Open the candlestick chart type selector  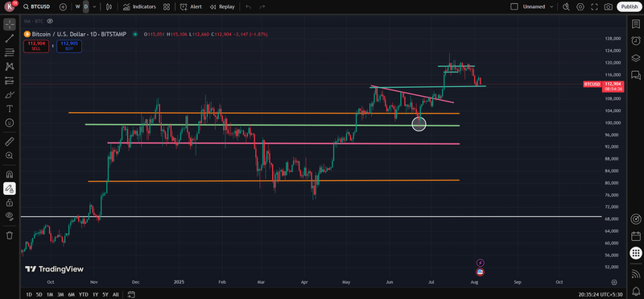click(x=109, y=6)
